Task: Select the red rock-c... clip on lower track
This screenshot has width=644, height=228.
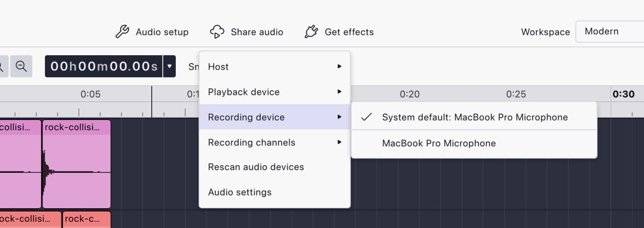Action: pos(87,220)
